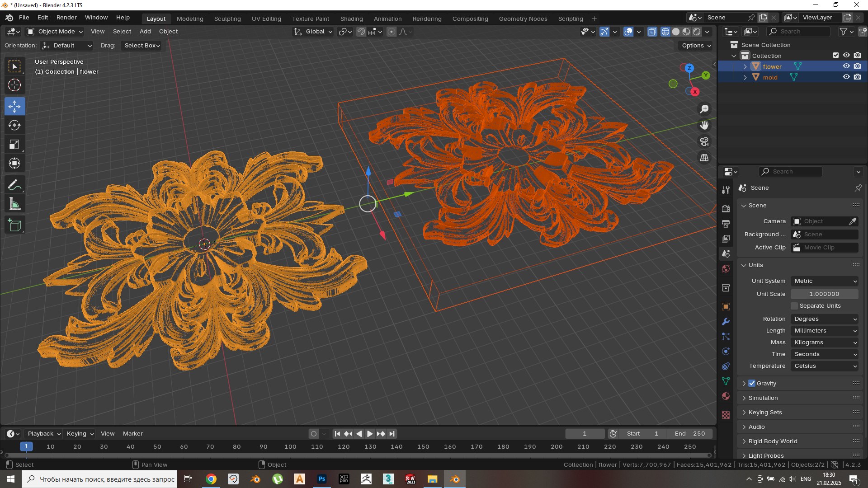Open the Rotation Degrees dropdown

pos(825,319)
